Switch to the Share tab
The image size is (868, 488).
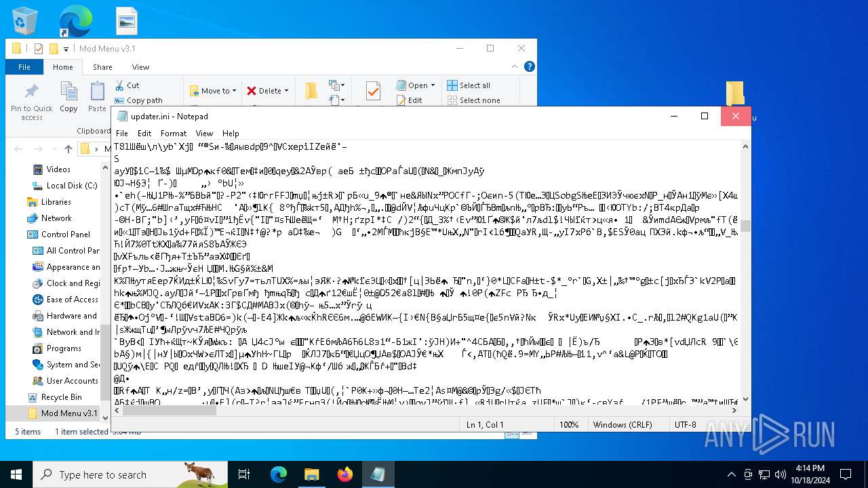click(x=102, y=67)
